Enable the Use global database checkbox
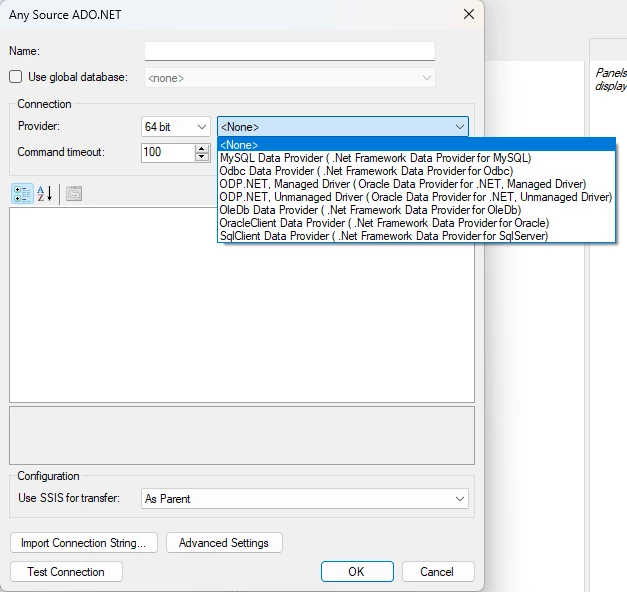627x592 pixels. (x=16, y=77)
